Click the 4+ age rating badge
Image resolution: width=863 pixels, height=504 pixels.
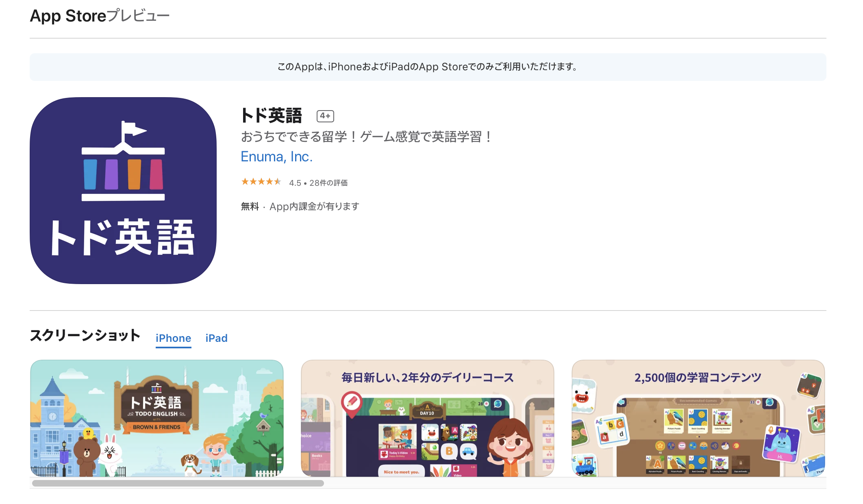point(325,116)
